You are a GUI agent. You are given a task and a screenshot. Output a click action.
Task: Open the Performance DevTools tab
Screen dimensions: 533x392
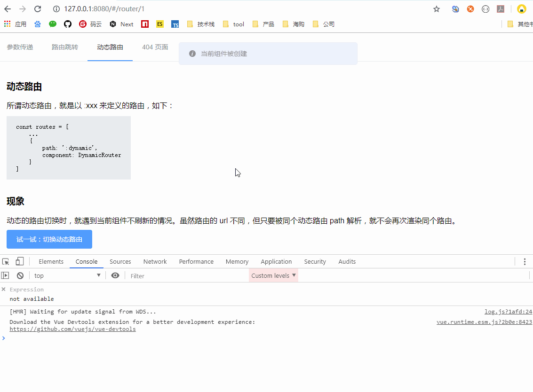coord(196,261)
